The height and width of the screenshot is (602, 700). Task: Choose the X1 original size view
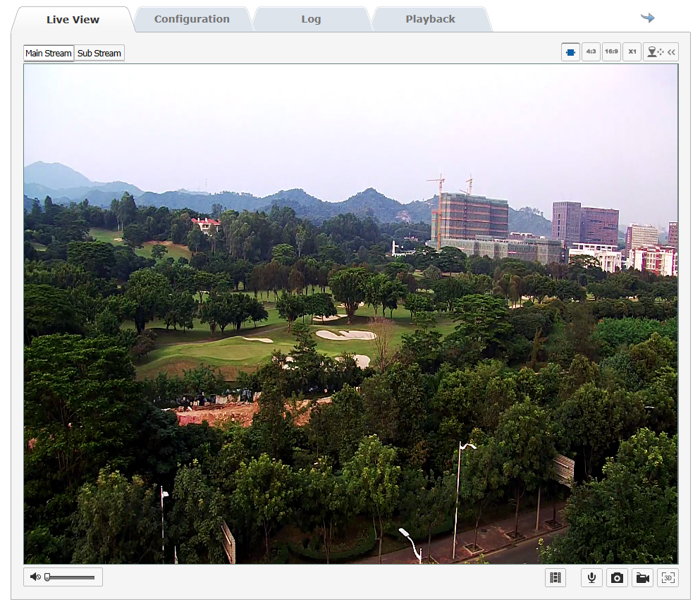pos(632,51)
